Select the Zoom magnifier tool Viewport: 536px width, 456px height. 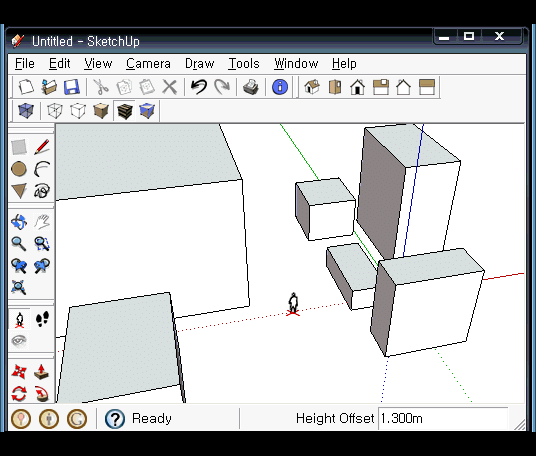(x=19, y=244)
